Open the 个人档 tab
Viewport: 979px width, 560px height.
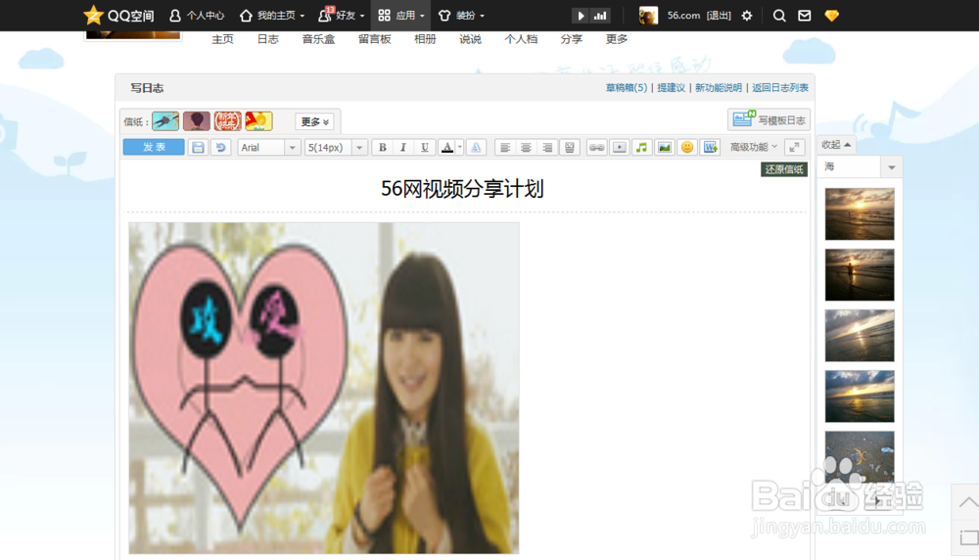pos(521,39)
